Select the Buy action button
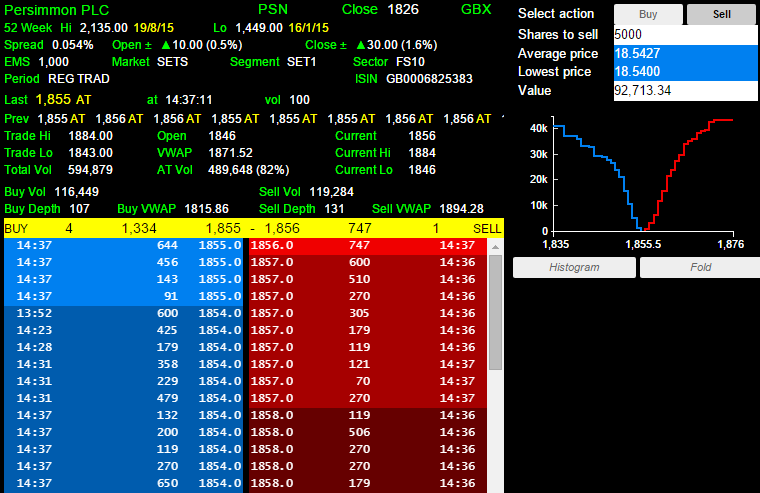Viewport: 760px width, 493px height. click(x=648, y=15)
